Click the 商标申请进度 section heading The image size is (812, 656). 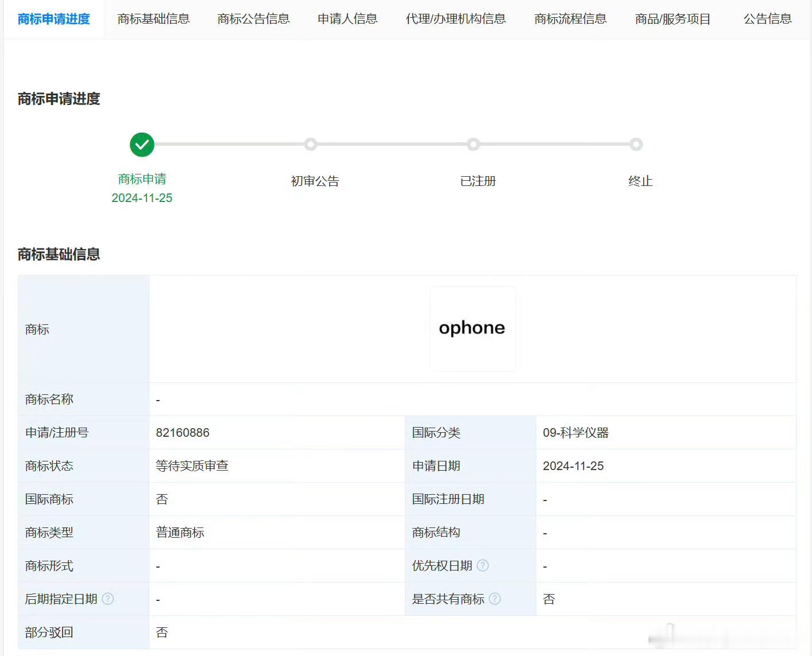click(x=59, y=99)
